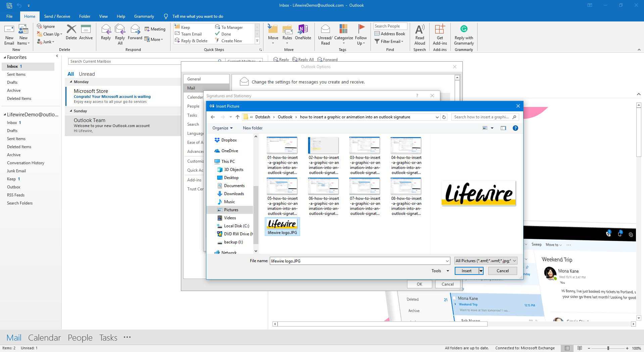Viewport: 644px width, 352px height.
Task: Select the lifewire logo.JPG file
Action: (282, 227)
